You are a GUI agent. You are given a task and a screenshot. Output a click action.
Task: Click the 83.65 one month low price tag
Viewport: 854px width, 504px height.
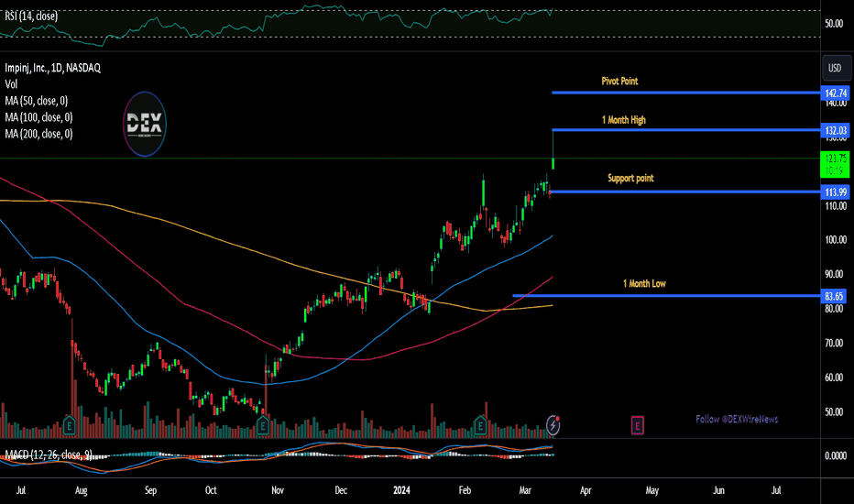tap(834, 296)
